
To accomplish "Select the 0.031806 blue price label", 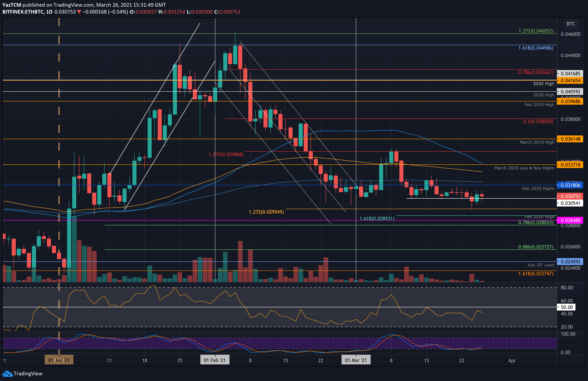I will [x=570, y=185].
